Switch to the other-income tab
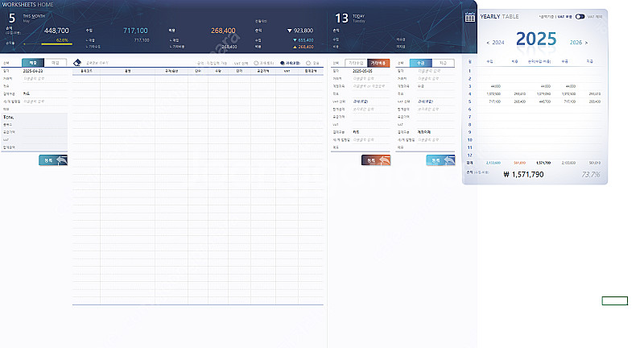644x348 pixels. [x=356, y=63]
